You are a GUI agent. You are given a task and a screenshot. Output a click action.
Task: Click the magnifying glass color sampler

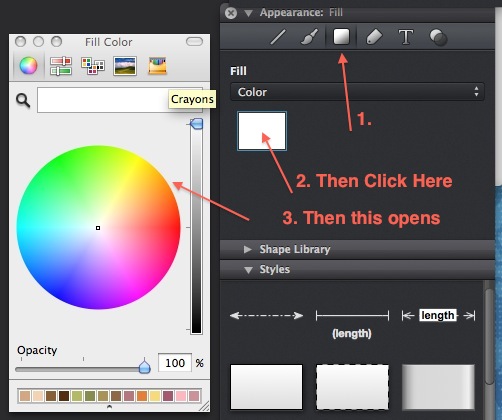click(23, 100)
